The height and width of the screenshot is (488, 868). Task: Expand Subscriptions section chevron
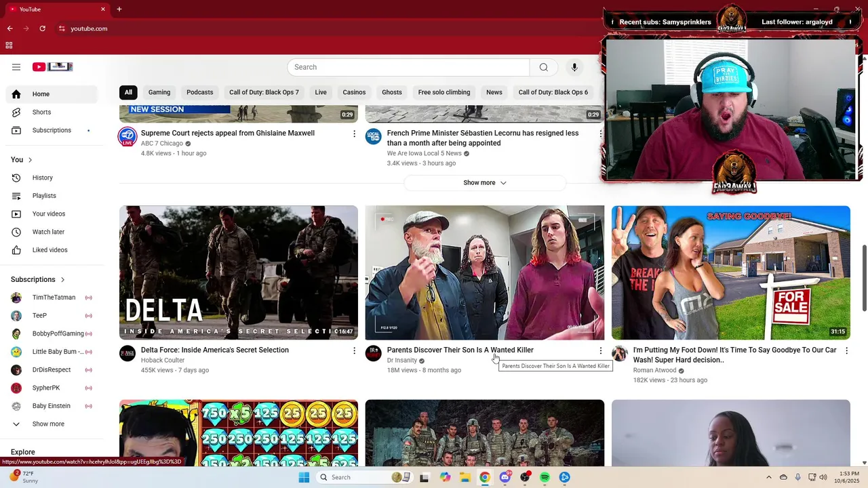(x=62, y=279)
